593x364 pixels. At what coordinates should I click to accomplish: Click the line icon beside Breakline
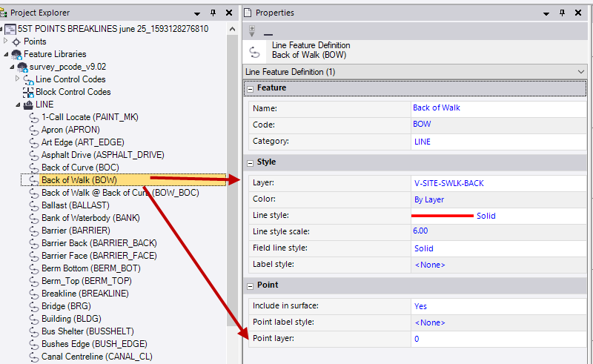point(34,294)
